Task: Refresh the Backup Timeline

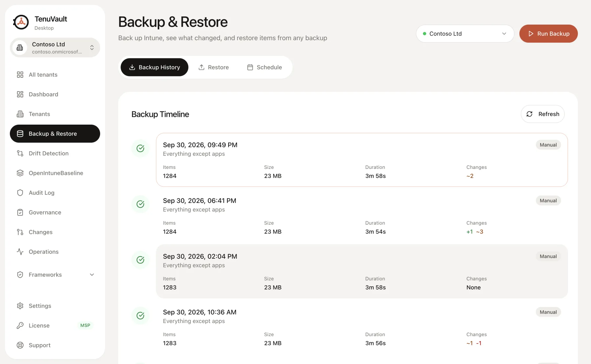Action: [542, 114]
